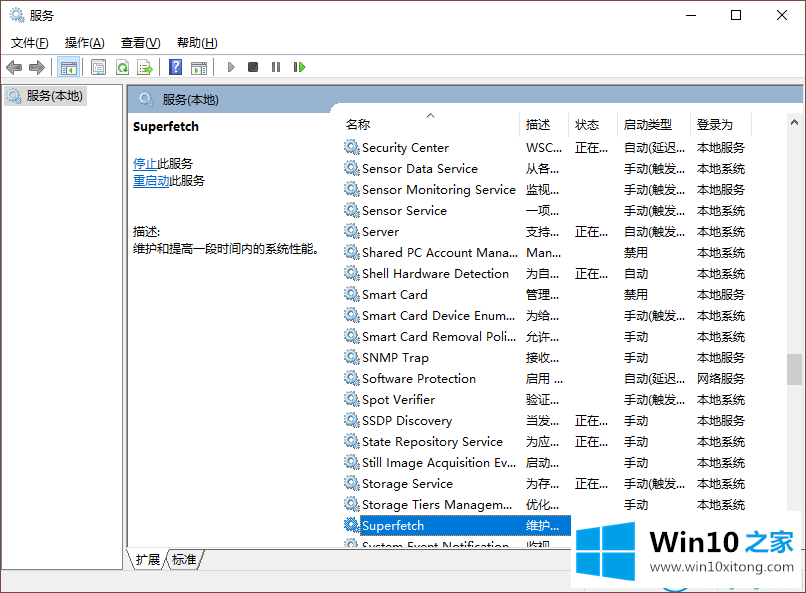Select 服务(本地) in the left tree

[45, 96]
